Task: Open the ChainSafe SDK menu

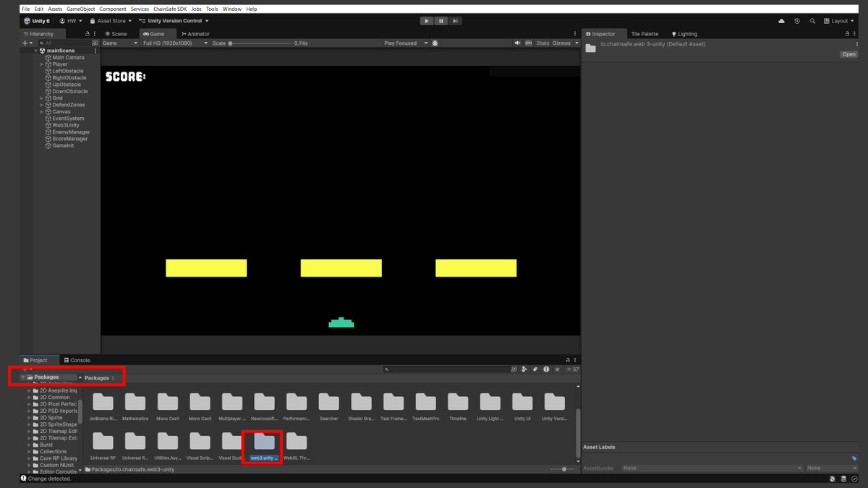Action: point(170,9)
